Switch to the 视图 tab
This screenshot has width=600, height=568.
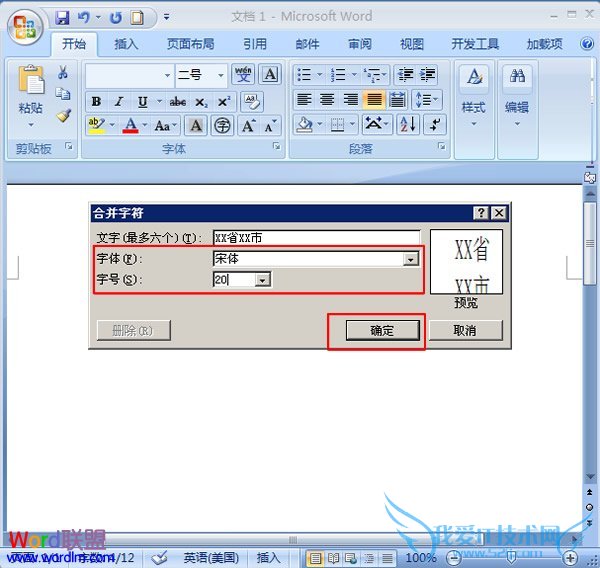(411, 44)
